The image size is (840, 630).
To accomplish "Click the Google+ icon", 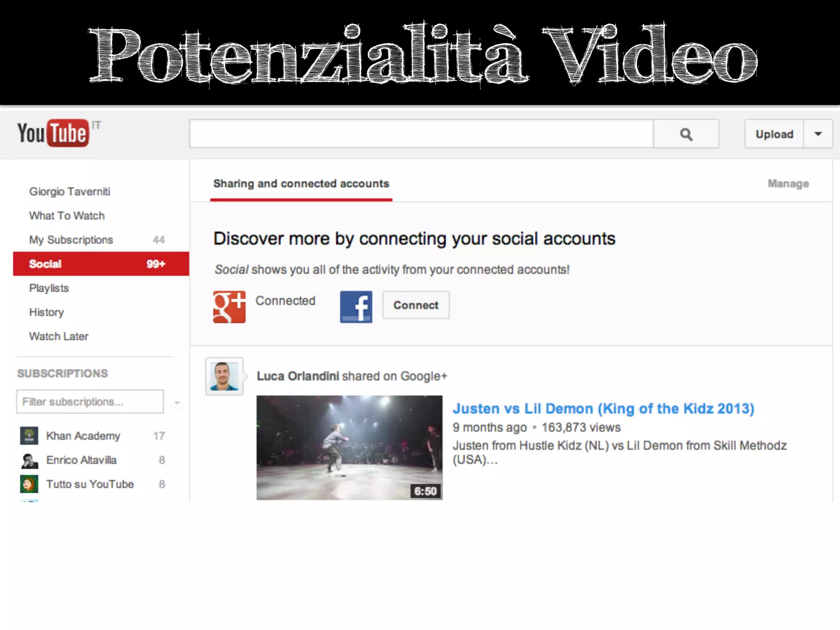I will tap(229, 307).
